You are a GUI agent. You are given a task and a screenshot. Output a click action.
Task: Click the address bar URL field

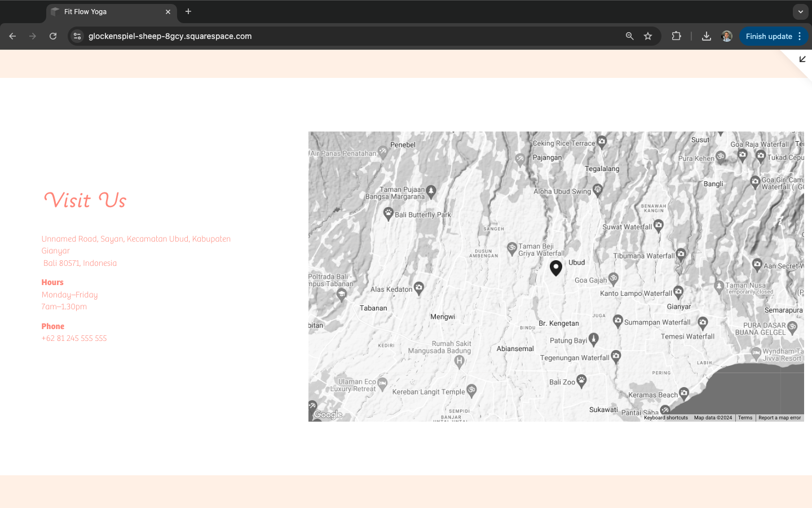350,36
